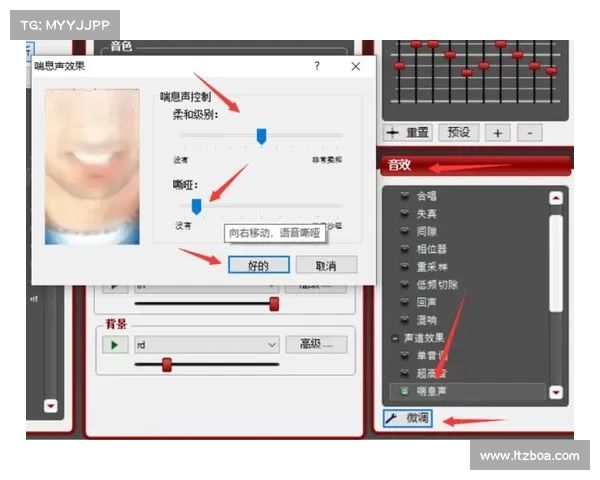Click the 高级 button in 背景 section
Viewport: 600px width, 480px height.
[x=316, y=344]
